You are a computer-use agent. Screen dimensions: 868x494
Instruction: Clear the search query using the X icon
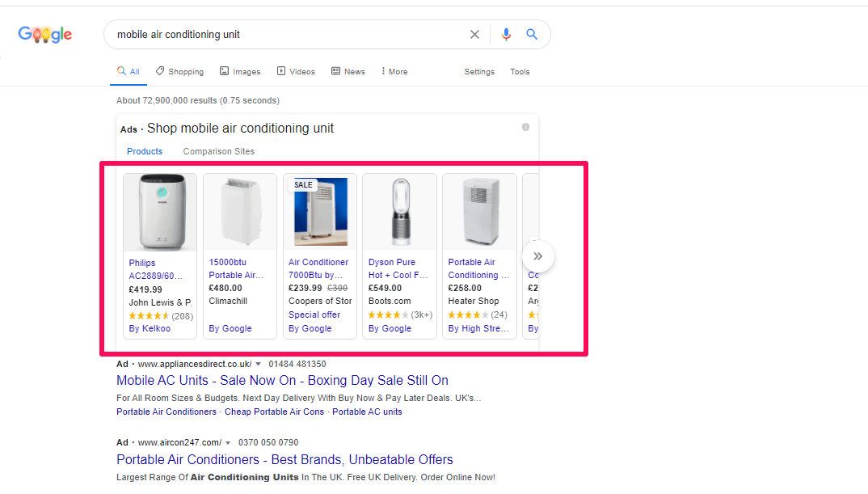pyautogui.click(x=474, y=34)
